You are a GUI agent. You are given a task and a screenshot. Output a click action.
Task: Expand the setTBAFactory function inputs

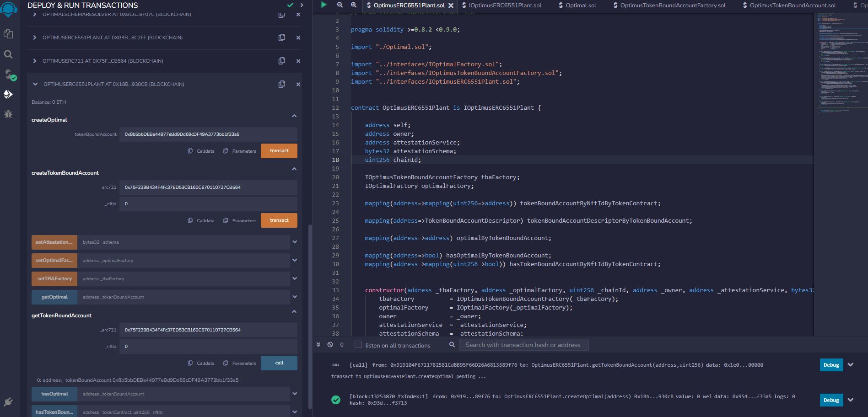click(x=295, y=278)
